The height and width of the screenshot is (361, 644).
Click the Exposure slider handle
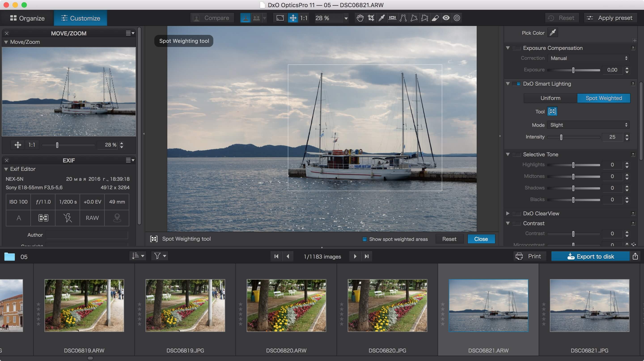coord(573,70)
